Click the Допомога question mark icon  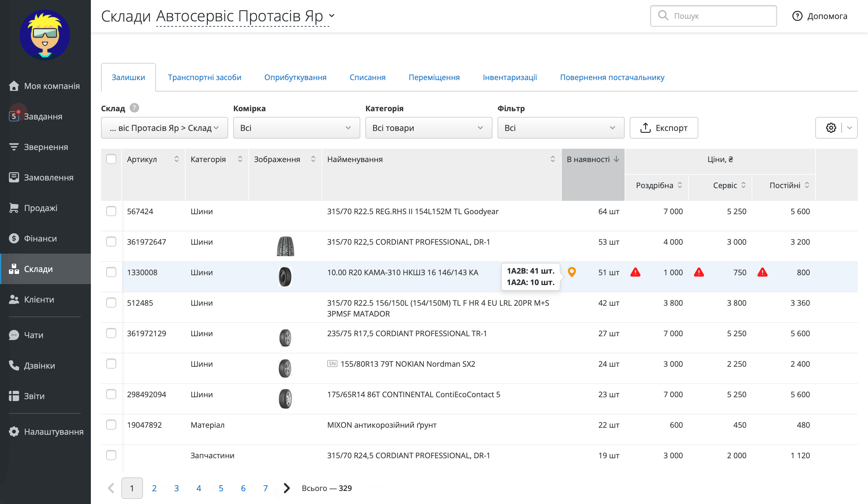(797, 16)
